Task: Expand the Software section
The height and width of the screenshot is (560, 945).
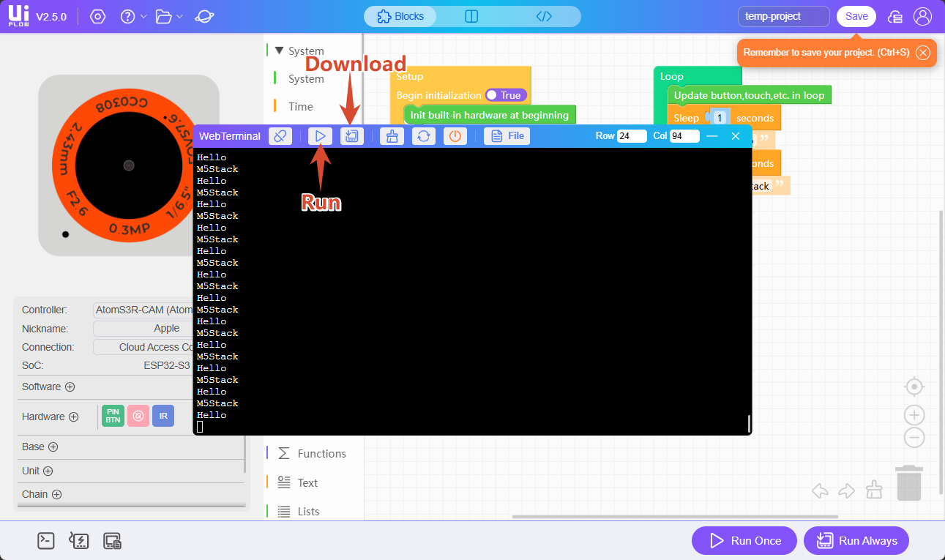Action: [70, 387]
